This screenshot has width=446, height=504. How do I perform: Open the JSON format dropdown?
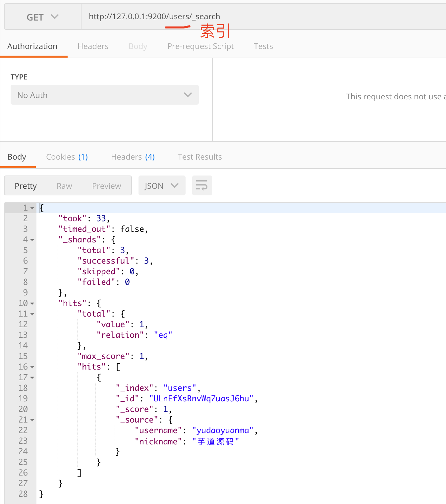[x=161, y=186]
